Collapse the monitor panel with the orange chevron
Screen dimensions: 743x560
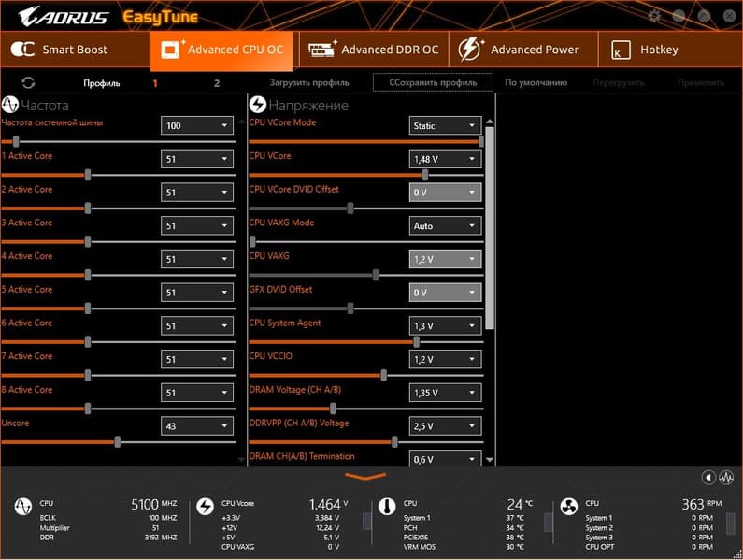click(365, 476)
